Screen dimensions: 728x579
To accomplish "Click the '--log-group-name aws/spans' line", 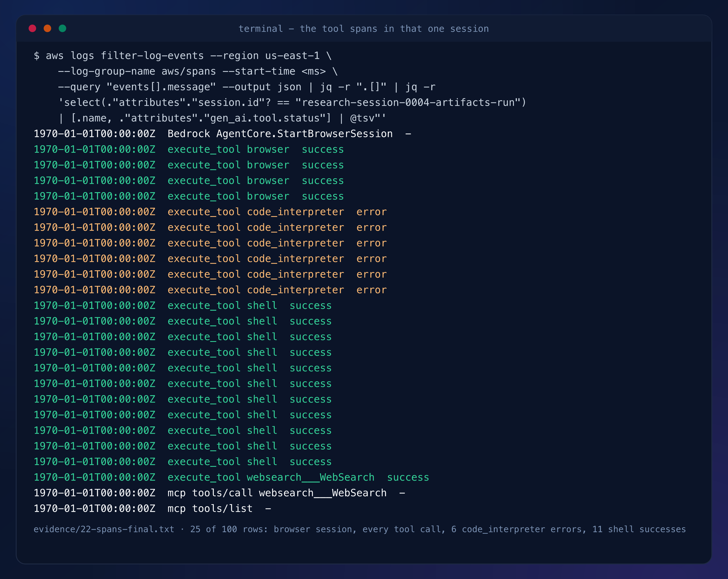I will (x=198, y=71).
